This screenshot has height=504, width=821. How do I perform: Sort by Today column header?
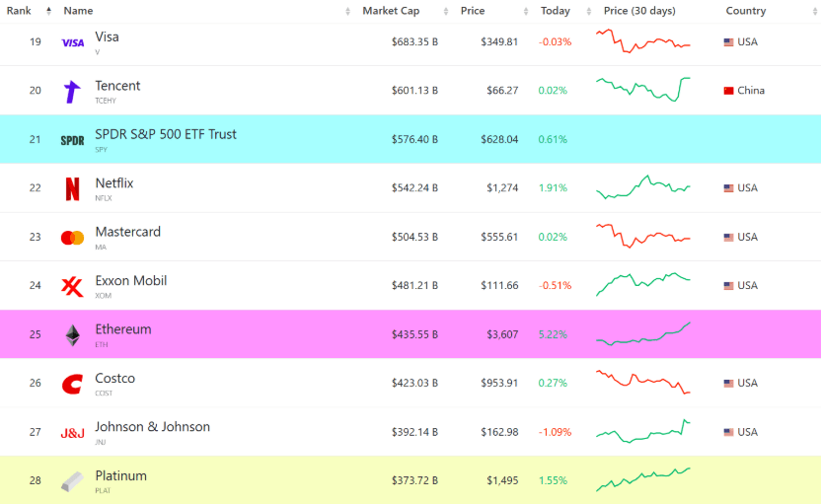(555, 11)
